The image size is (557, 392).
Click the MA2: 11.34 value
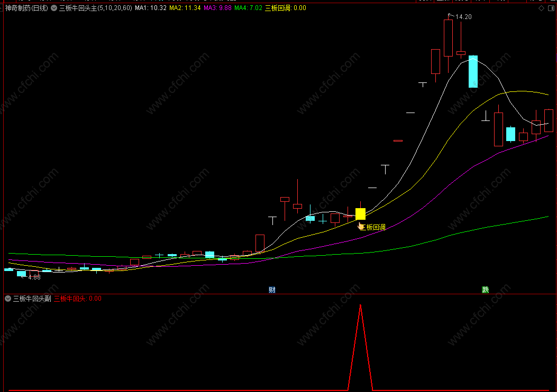[x=185, y=8]
